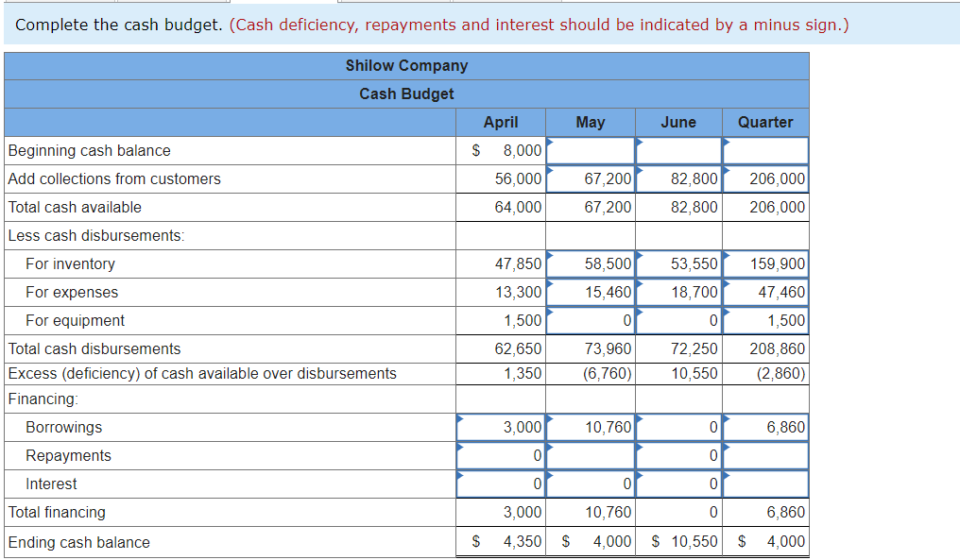
Task: Click the Shilow Company header row
Action: coord(406,65)
